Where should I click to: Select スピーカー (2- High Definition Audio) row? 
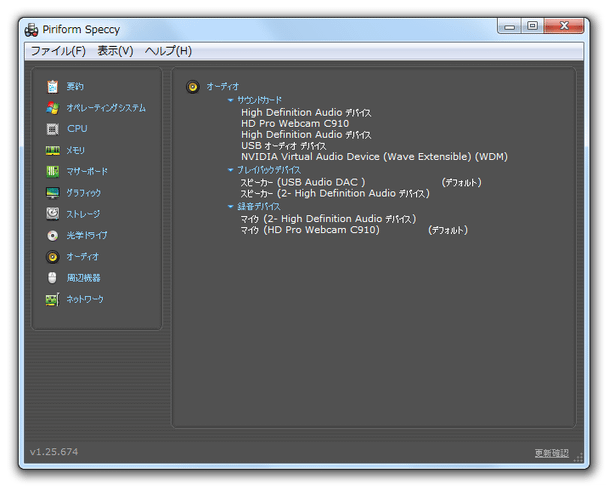[335, 193]
